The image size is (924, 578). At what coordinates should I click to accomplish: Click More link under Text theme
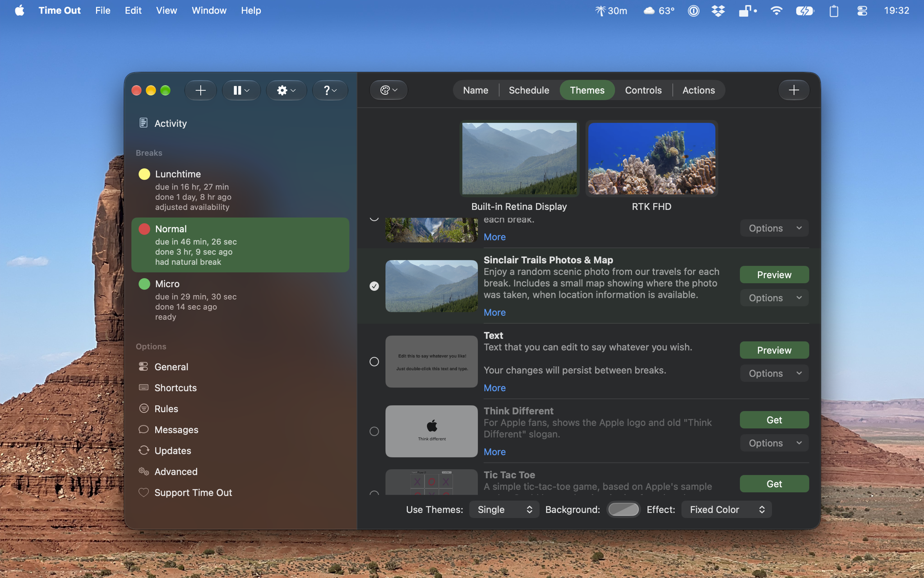click(x=494, y=388)
